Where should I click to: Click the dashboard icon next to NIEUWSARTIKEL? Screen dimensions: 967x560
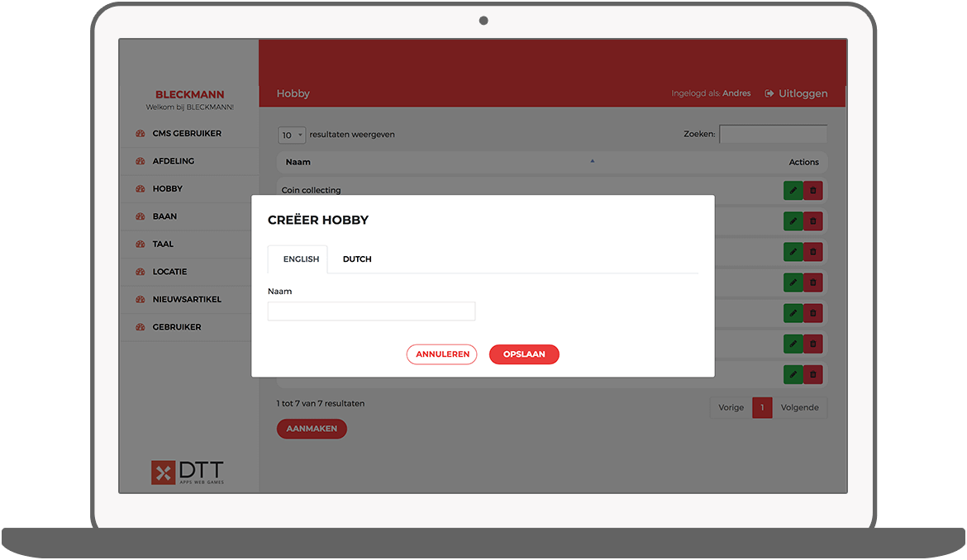coord(140,299)
